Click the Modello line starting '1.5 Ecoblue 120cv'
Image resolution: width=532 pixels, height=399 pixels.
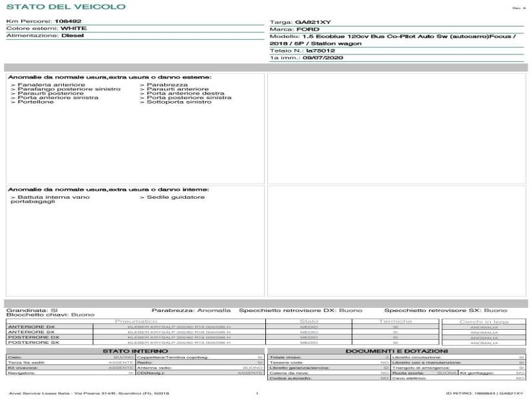[409, 37]
